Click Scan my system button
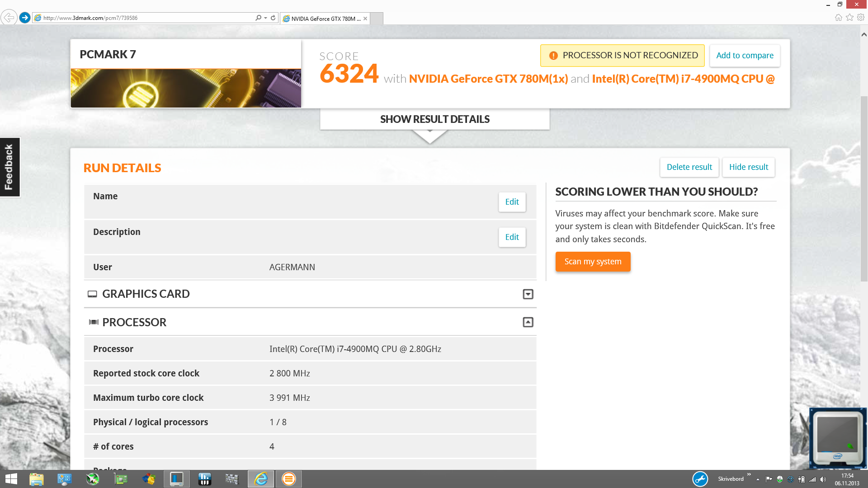 [x=593, y=262]
